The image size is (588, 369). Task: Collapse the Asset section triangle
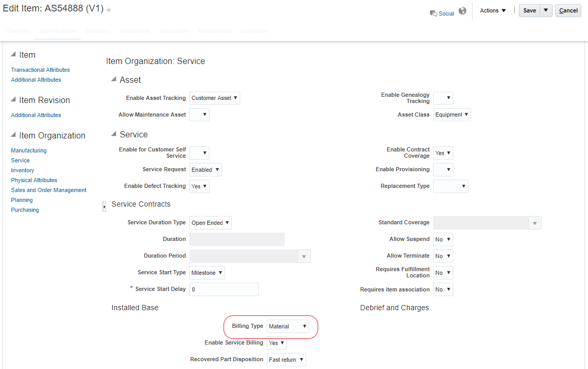coord(114,79)
